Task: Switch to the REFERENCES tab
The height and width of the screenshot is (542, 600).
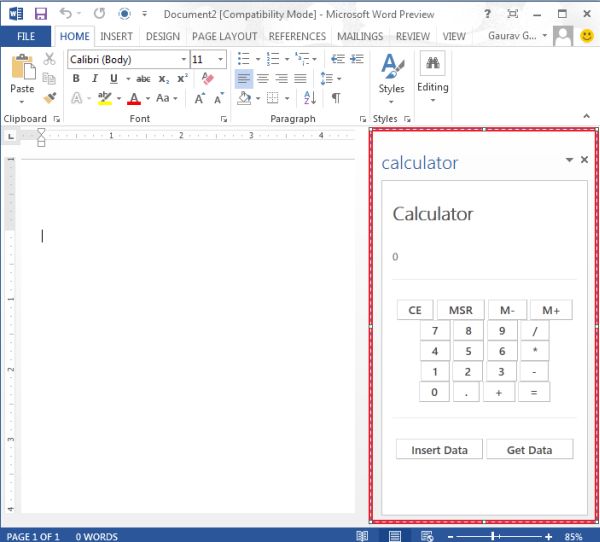Action: click(x=297, y=36)
